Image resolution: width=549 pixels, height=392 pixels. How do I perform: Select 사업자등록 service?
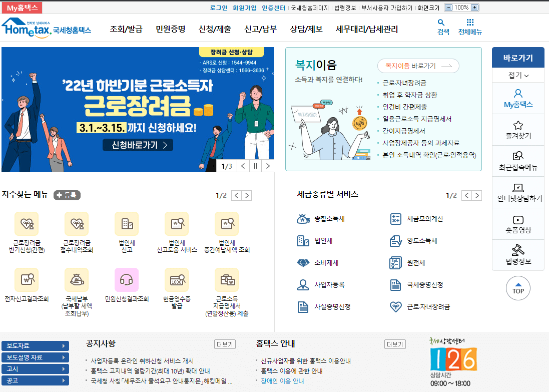point(321,285)
